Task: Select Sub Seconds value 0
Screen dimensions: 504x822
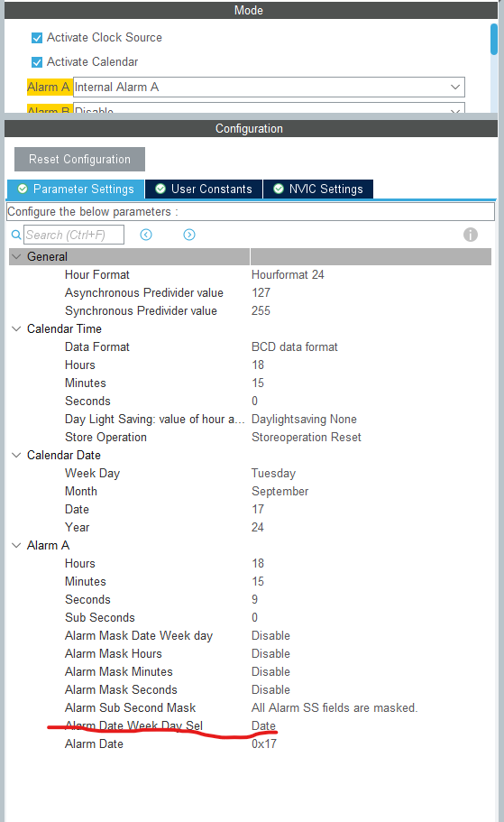Action: tap(254, 617)
